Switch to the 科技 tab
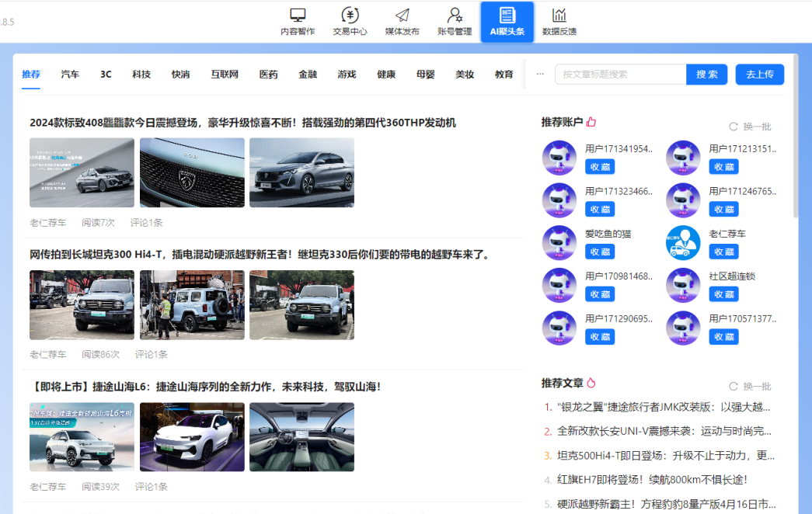Screen dimensions: 812x514 coord(141,75)
